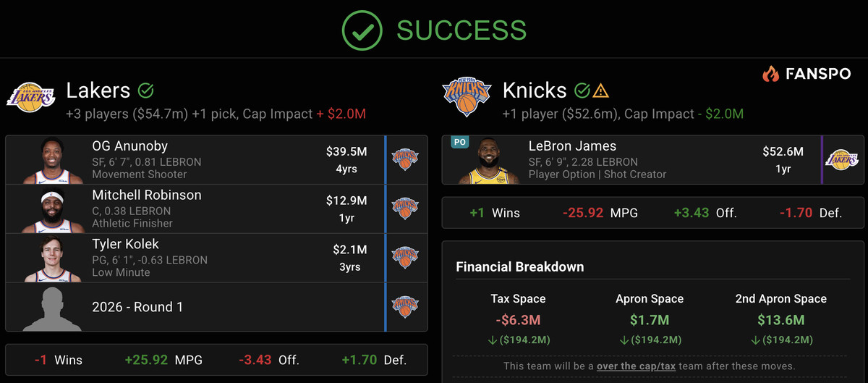Viewport: 868px width, 383px height.
Task: Click Knicks logo beside 2026 Round 1 pick
Action: coord(405,306)
